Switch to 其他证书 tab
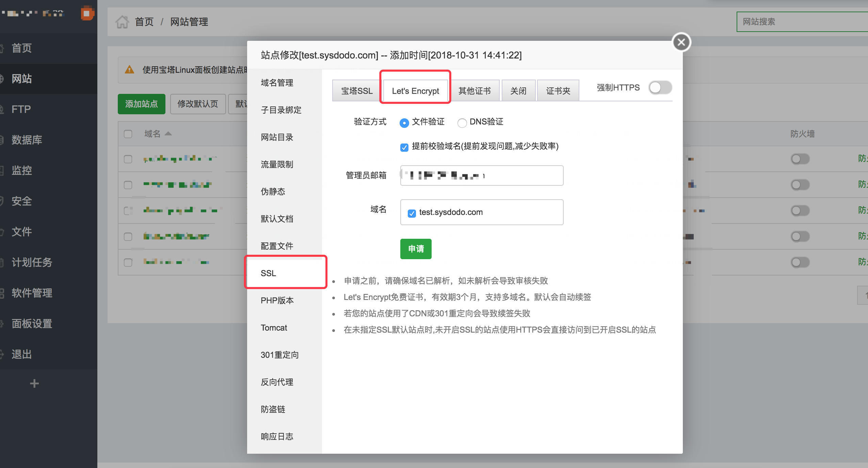 point(475,91)
